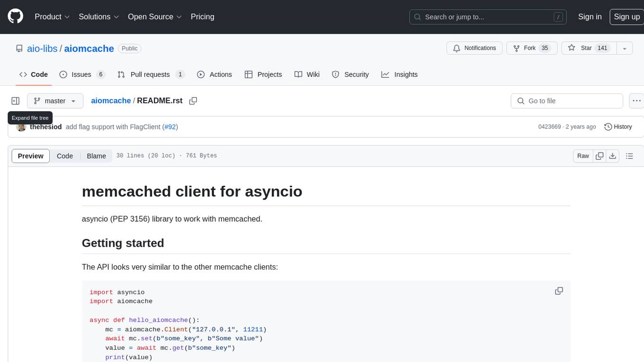Open commit 0423669
The image size is (644, 362).
point(549,127)
